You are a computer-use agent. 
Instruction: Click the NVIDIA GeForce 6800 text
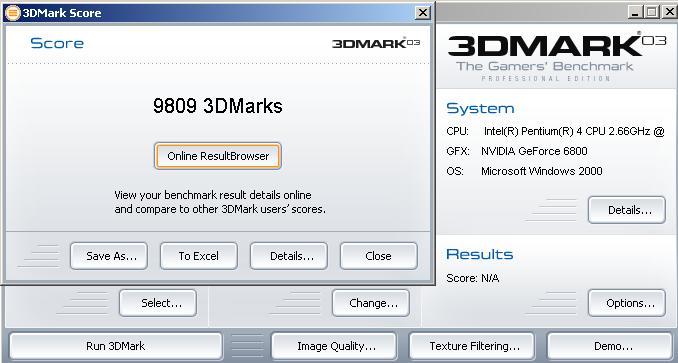(x=534, y=151)
